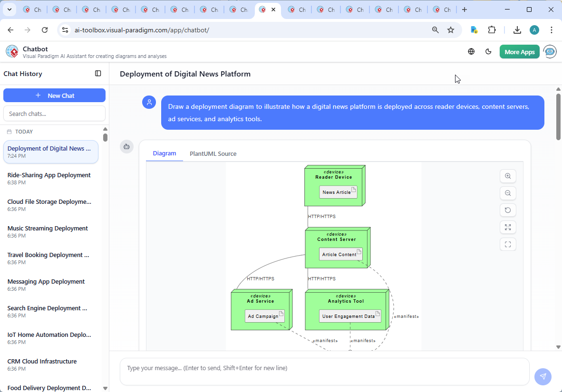Viewport: 562px width, 392px height.
Task: Toggle dark mode with the moon icon
Action: coord(488,51)
